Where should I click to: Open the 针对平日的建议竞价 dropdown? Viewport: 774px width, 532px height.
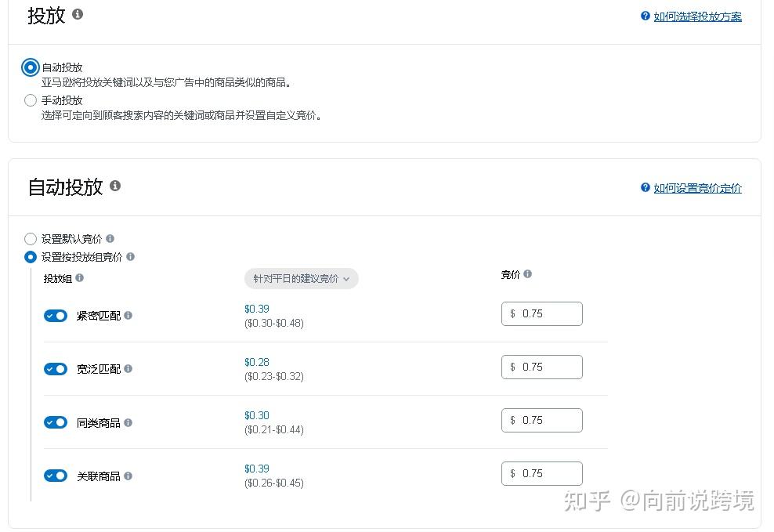point(301,279)
